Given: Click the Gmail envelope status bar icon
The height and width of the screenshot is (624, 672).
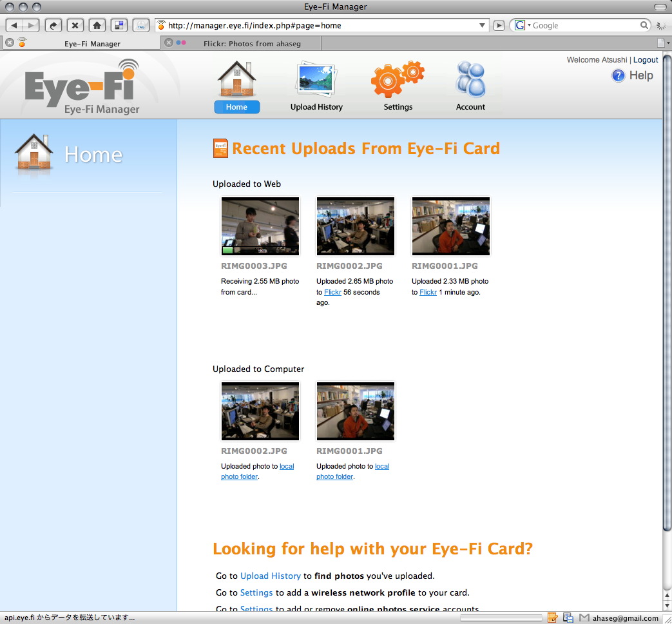Looking at the screenshot, I should [584, 618].
